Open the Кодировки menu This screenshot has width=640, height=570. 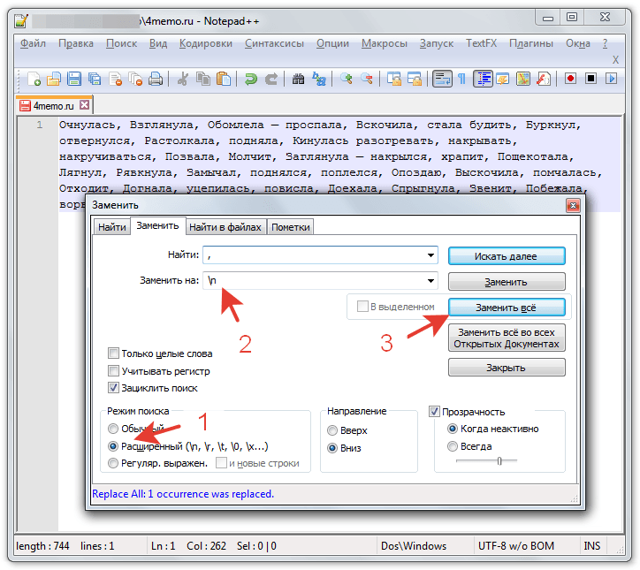[206, 43]
